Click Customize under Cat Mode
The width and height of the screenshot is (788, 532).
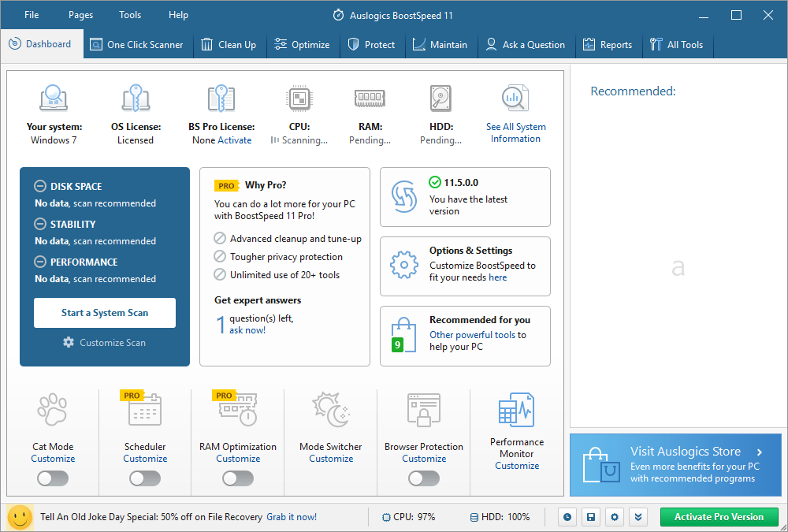pos(53,459)
